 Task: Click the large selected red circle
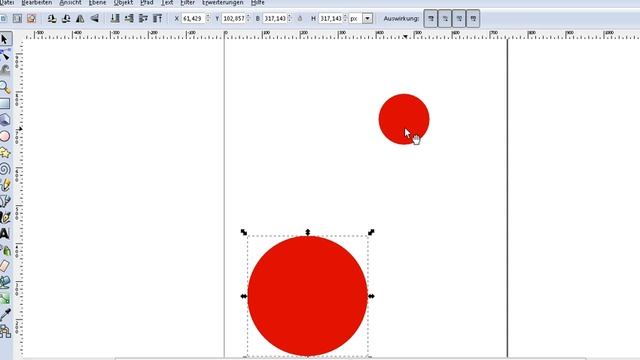(308, 296)
